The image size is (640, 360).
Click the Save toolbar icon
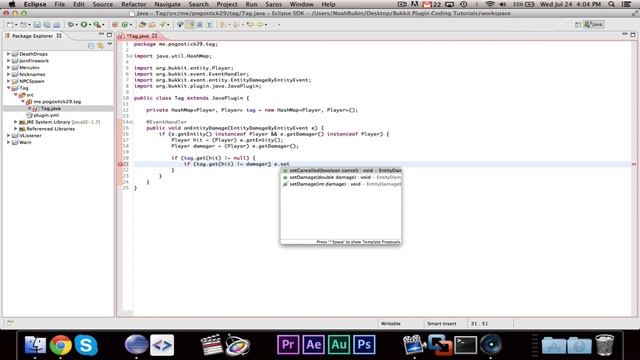click(x=37, y=24)
